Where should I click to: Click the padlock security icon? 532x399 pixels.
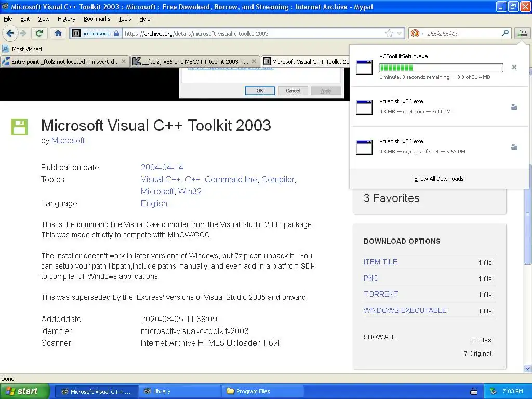coord(116,33)
